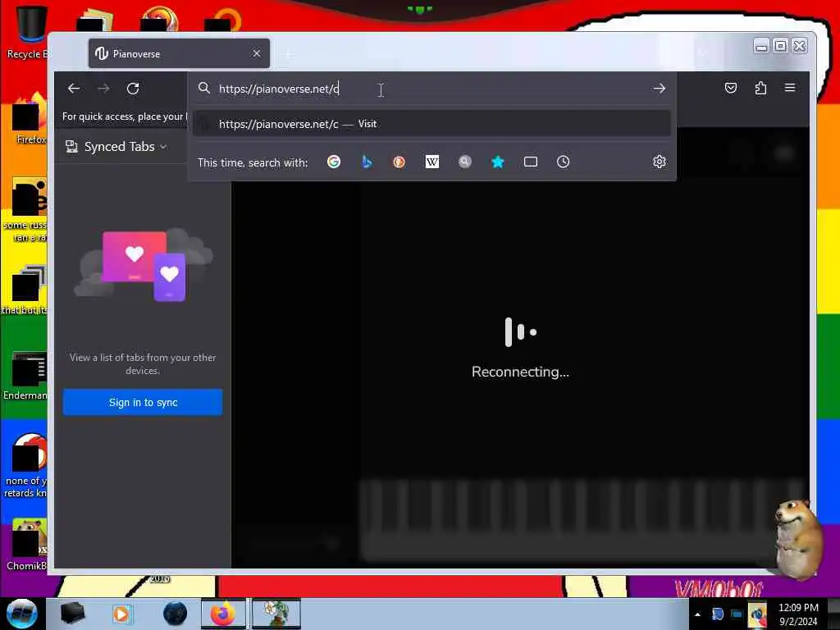Search this time with Wikipedia
Image resolution: width=840 pixels, height=630 pixels.
[431, 162]
